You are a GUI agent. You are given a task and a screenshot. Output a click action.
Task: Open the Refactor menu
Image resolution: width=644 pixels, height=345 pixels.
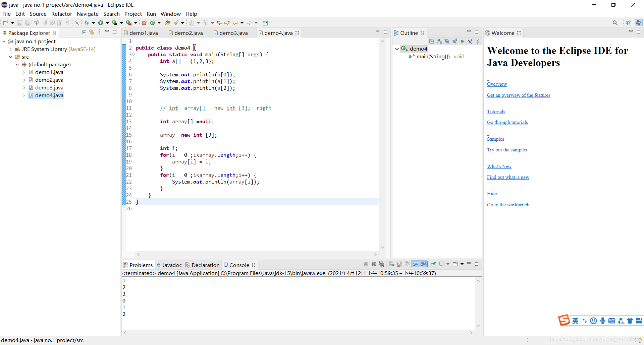(62, 14)
